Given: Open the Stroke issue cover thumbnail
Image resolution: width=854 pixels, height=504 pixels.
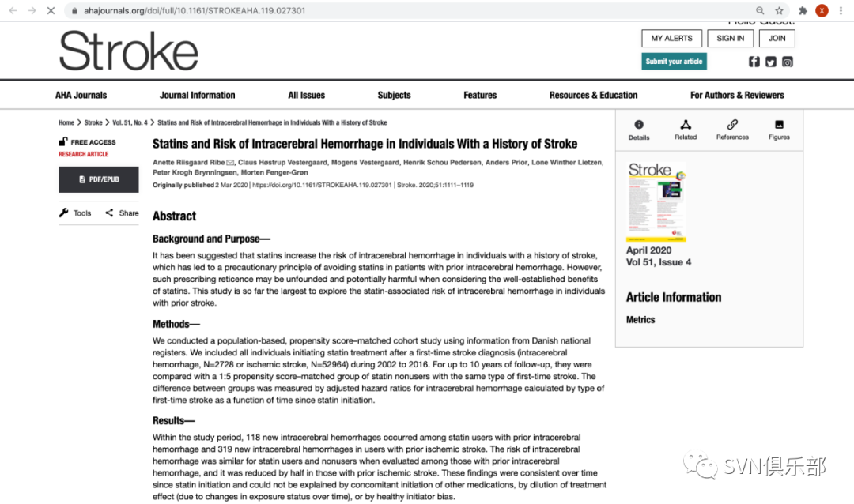Looking at the screenshot, I should [656, 202].
